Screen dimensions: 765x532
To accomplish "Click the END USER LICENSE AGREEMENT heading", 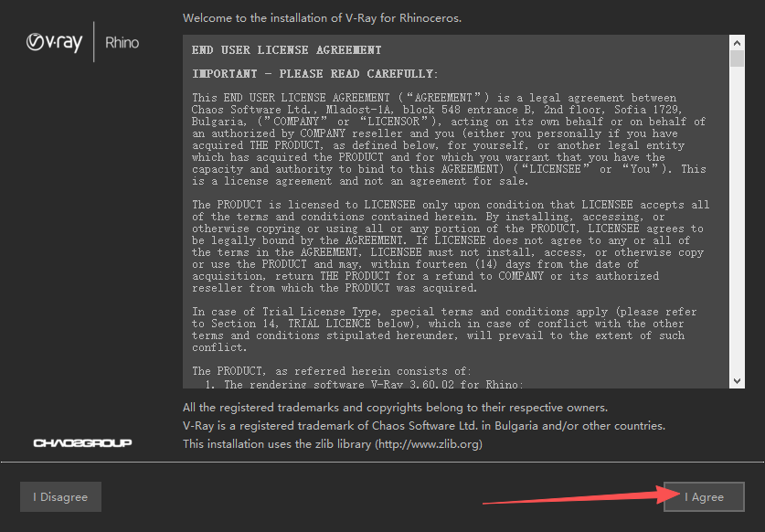I will [286, 49].
